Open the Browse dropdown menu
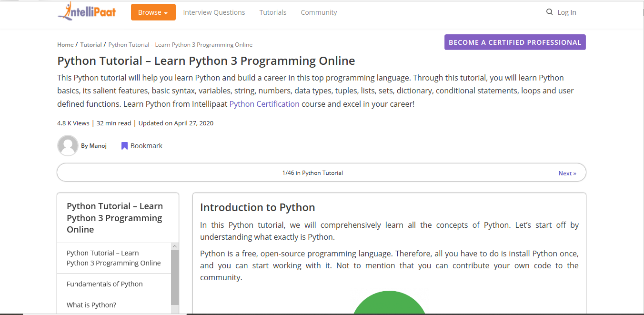The height and width of the screenshot is (315, 644). [x=153, y=12]
